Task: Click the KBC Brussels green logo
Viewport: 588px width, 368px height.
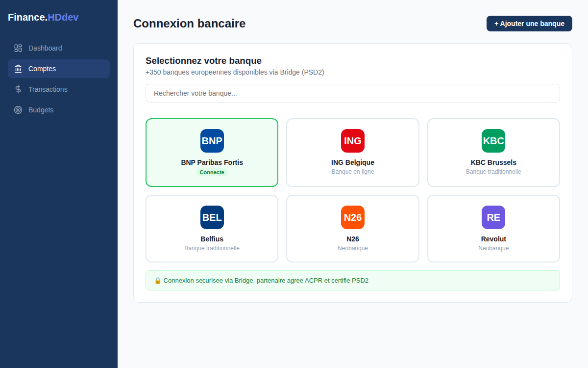Action: pos(493,141)
